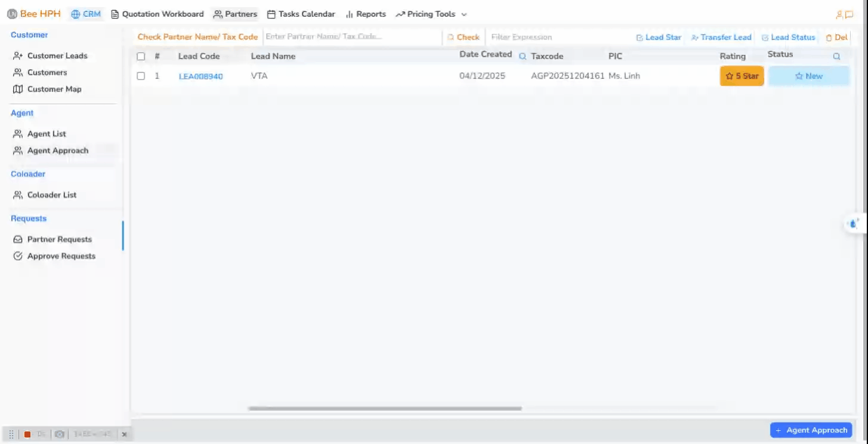Click the floating assistant icon on right edge
Image resolution: width=868 pixels, height=444 pixels.
click(854, 224)
